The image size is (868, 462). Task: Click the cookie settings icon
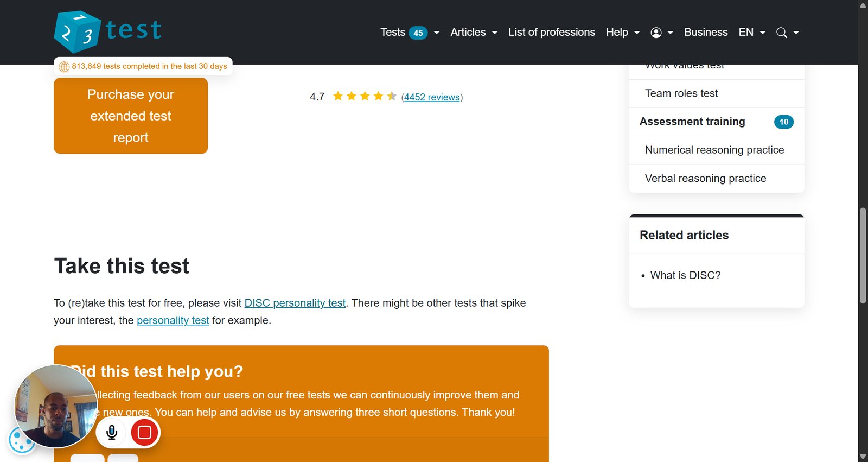[22, 440]
